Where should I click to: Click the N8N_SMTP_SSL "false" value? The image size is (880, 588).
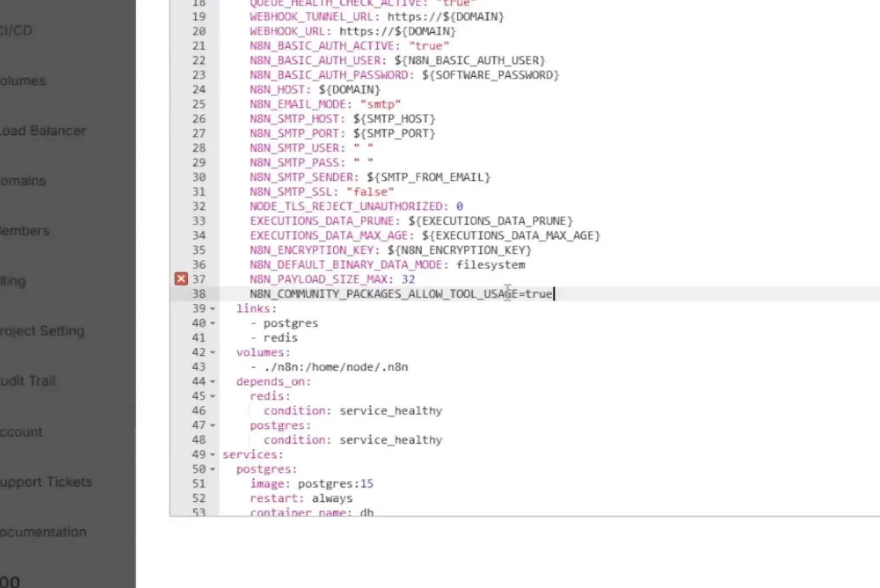coord(370,192)
